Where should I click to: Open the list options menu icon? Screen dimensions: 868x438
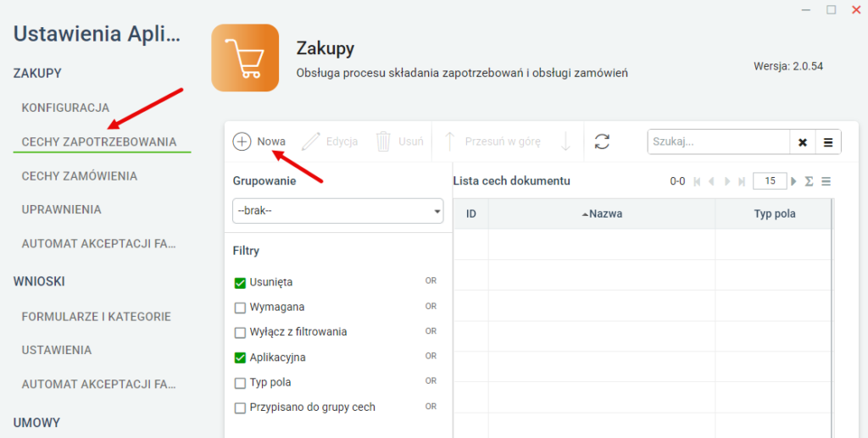click(x=826, y=181)
